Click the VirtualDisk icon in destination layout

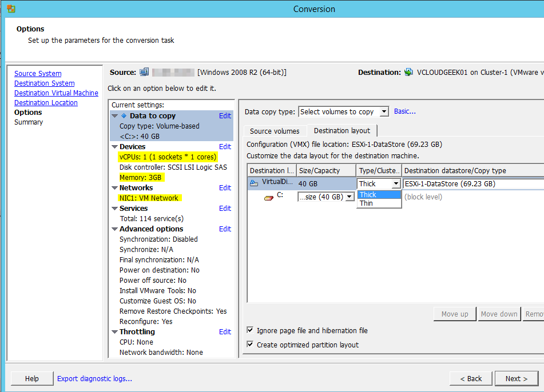(x=254, y=183)
